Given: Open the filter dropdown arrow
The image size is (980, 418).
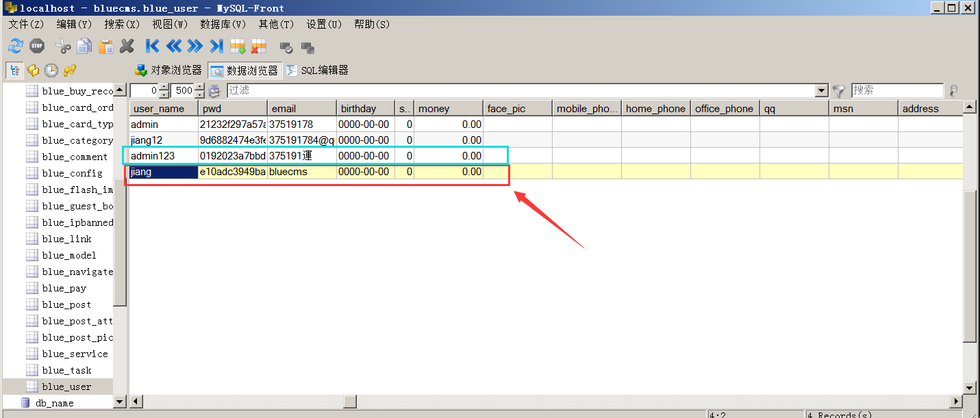Looking at the screenshot, I should [x=822, y=90].
